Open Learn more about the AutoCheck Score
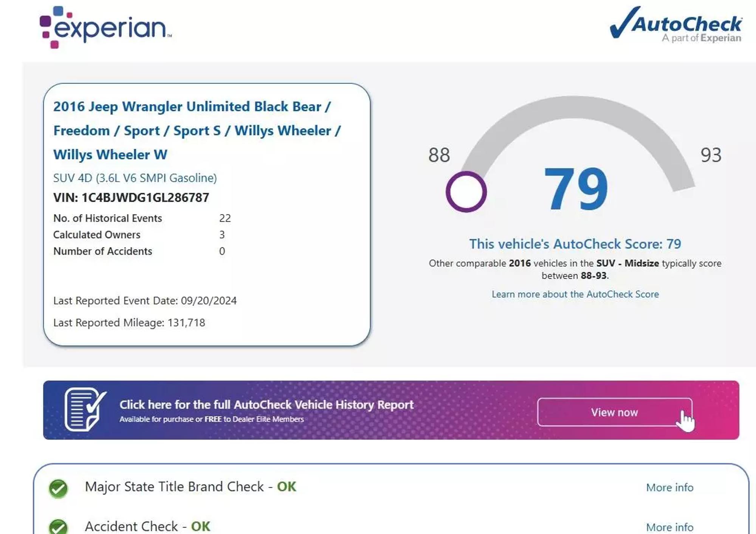Screen dimensions: 756x534 click(x=575, y=294)
